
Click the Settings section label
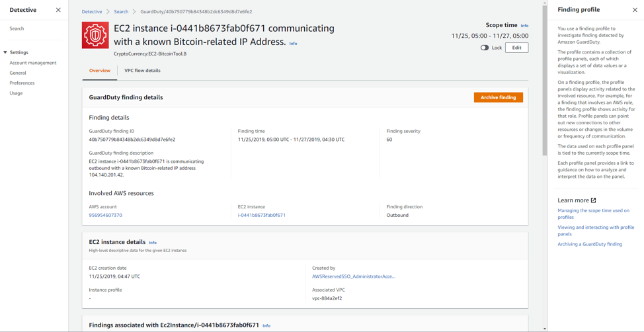pyautogui.click(x=19, y=53)
